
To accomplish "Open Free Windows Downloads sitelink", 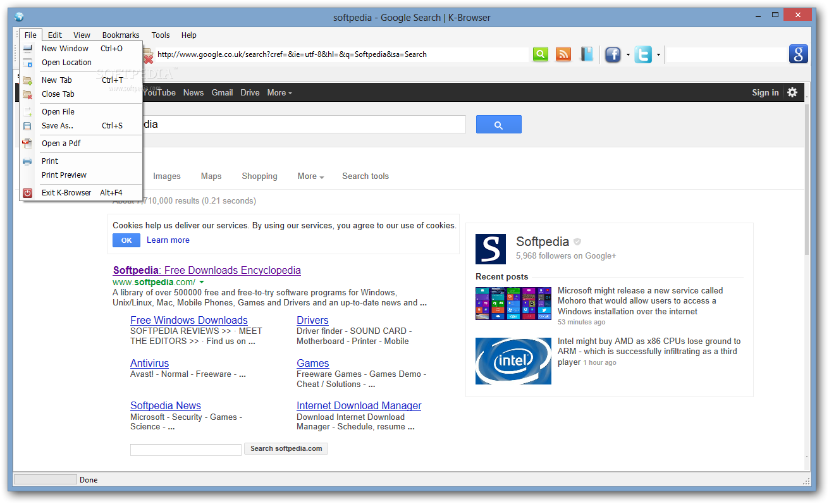I will (189, 321).
